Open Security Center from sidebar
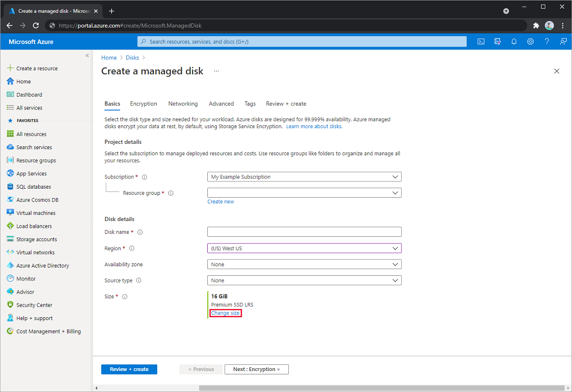This screenshot has height=392, width=572. pyautogui.click(x=34, y=305)
